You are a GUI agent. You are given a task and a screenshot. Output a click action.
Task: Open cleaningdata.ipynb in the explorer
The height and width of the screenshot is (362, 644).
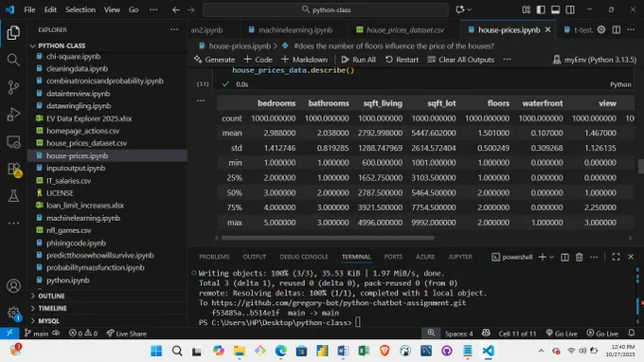pos(78,68)
